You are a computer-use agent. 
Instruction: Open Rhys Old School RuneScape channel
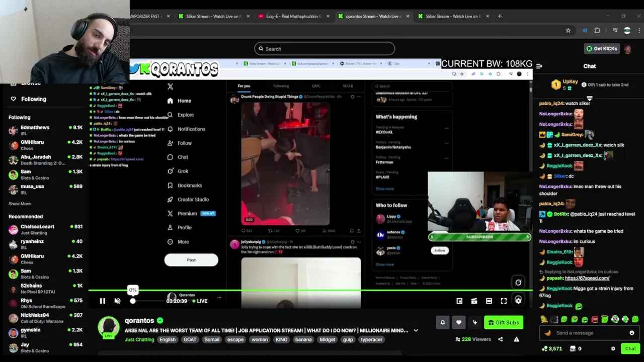[x=45, y=303]
